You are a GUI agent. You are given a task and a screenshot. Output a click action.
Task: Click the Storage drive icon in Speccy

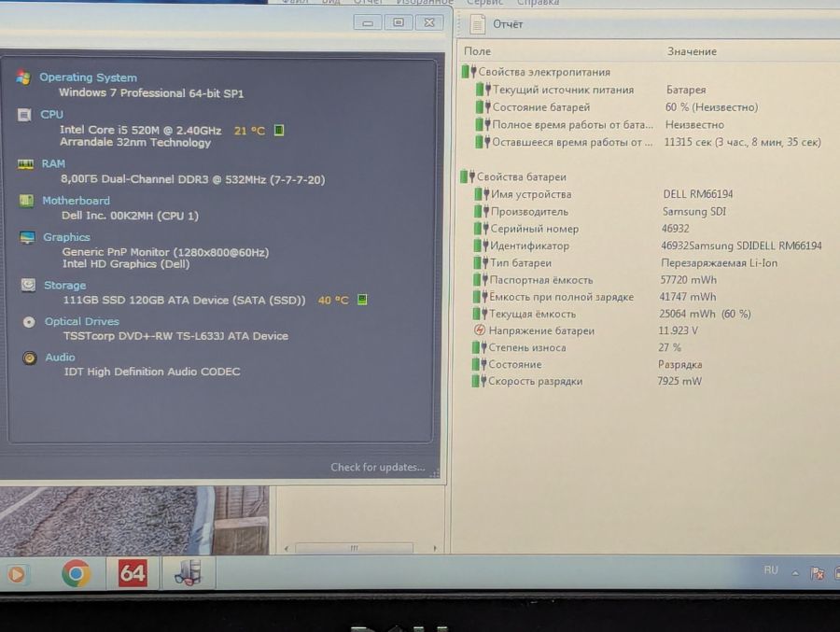click(28, 285)
